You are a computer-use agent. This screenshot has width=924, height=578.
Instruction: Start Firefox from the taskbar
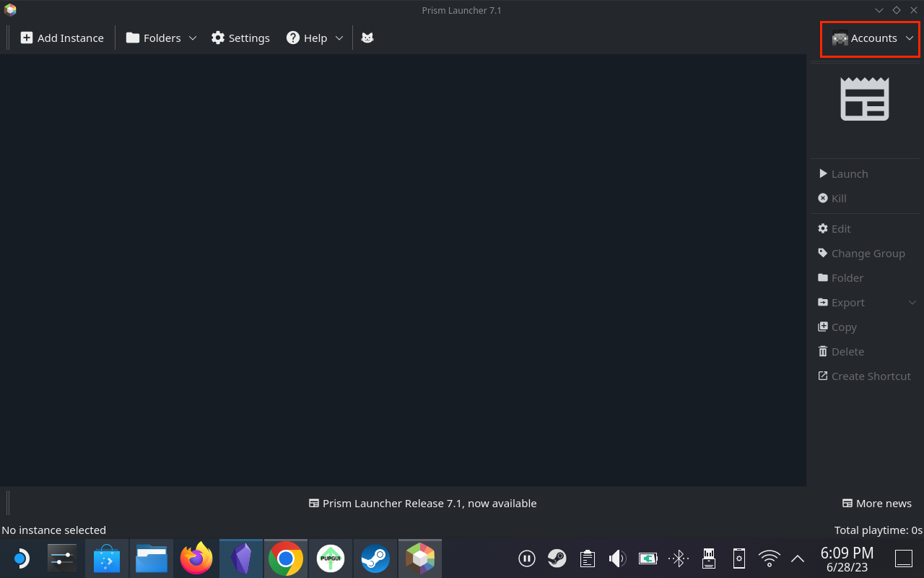(x=196, y=558)
